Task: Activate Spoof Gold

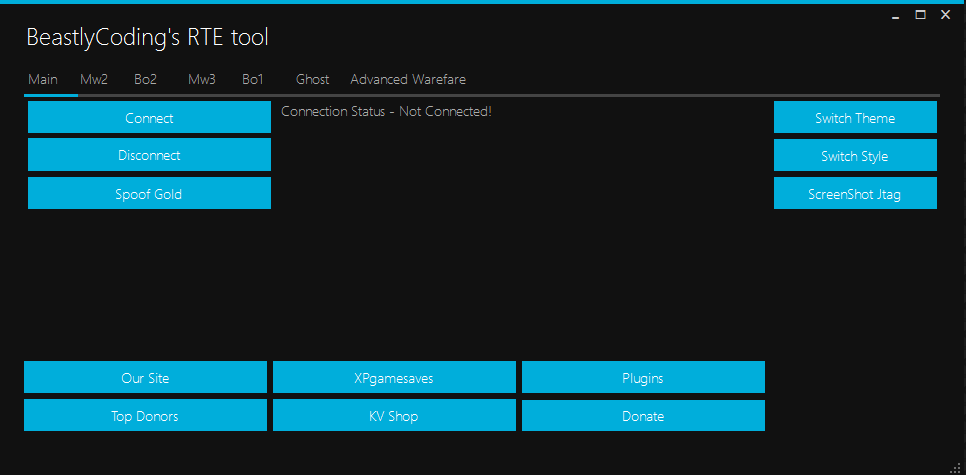Action: [x=149, y=194]
